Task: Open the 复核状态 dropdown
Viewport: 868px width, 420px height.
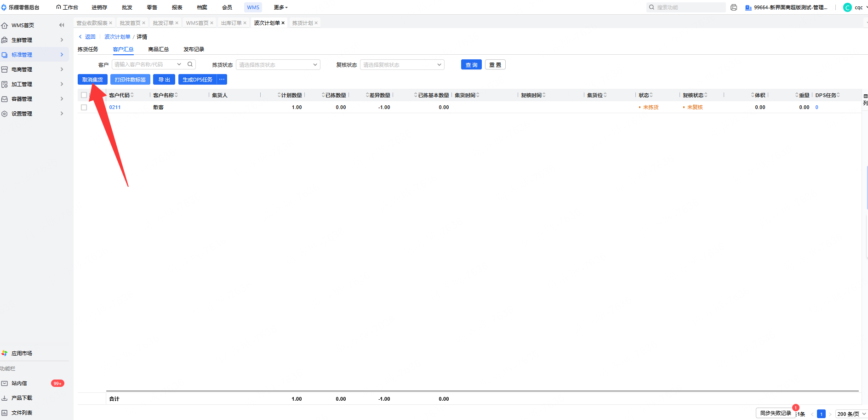Action: [x=402, y=65]
